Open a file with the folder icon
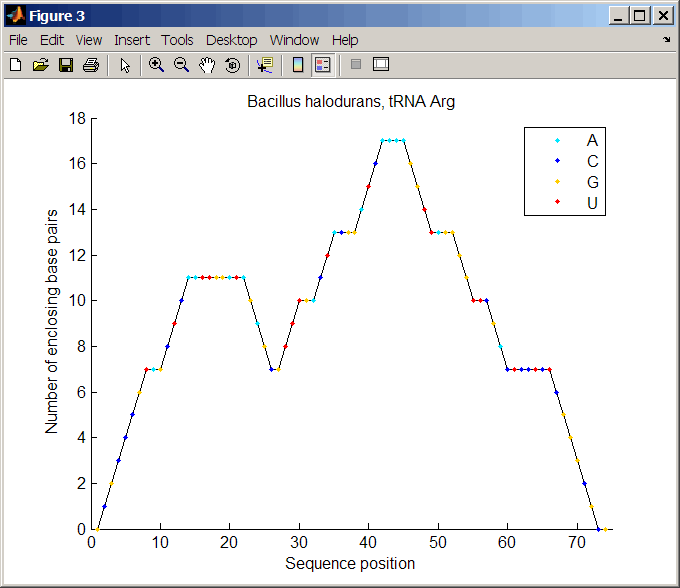The height and width of the screenshot is (588, 680). tap(40, 65)
